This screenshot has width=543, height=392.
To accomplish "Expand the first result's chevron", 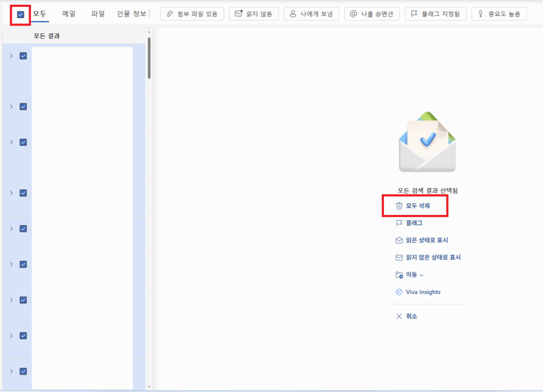I will click(x=11, y=56).
